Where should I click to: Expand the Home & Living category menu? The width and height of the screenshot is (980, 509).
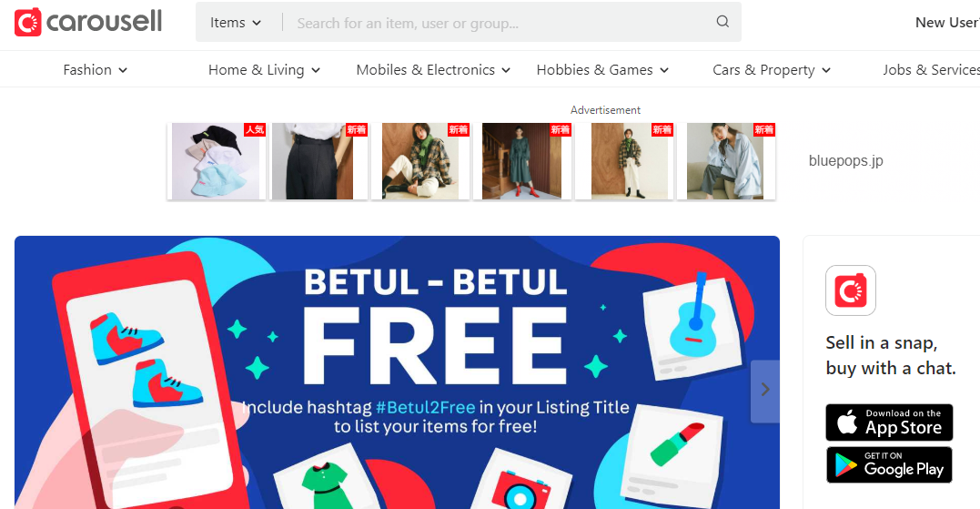[x=265, y=70]
